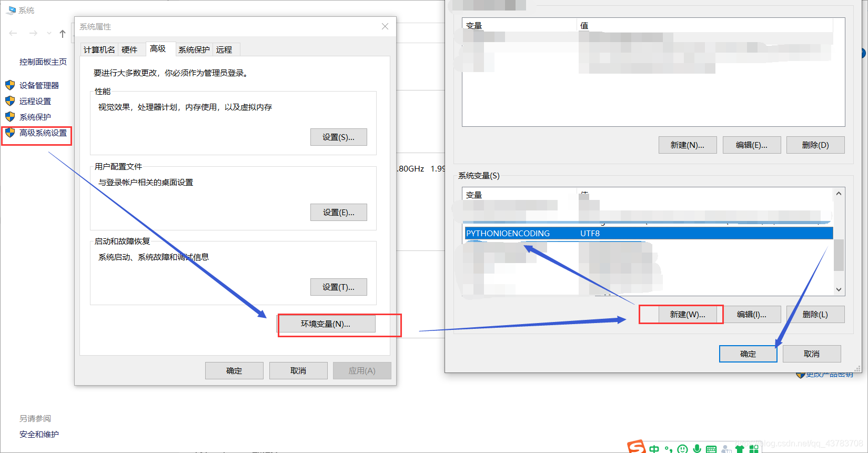Viewport: 868px width, 453px height.
Task: Delete user variable with 删除(D)
Action: (815, 145)
